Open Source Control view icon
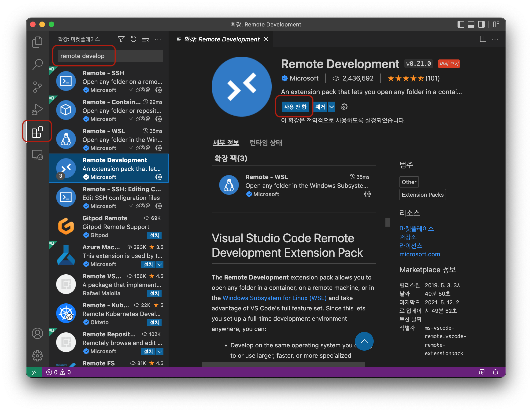This screenshot has width=532, height=412. [x=37, y=87]
